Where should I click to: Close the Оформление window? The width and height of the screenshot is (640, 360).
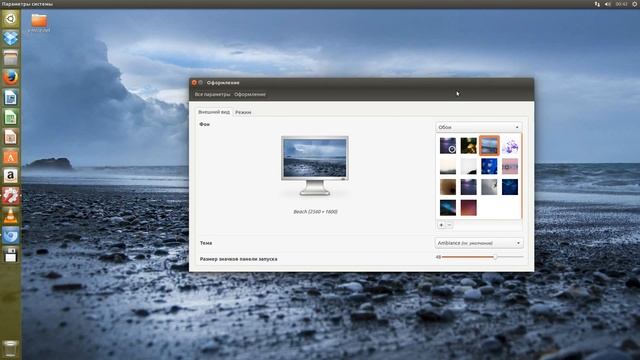pyautogui.click(x=194, y=82)
